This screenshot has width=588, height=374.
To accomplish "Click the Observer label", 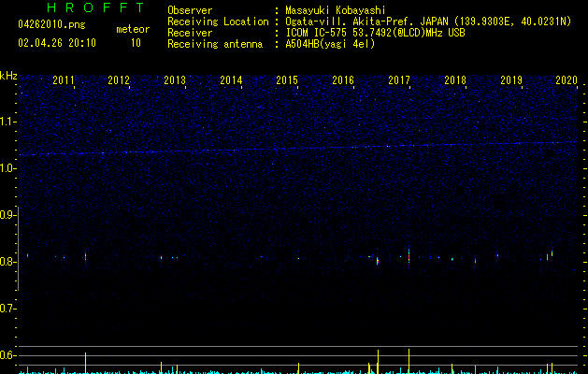I will point(190,10).
